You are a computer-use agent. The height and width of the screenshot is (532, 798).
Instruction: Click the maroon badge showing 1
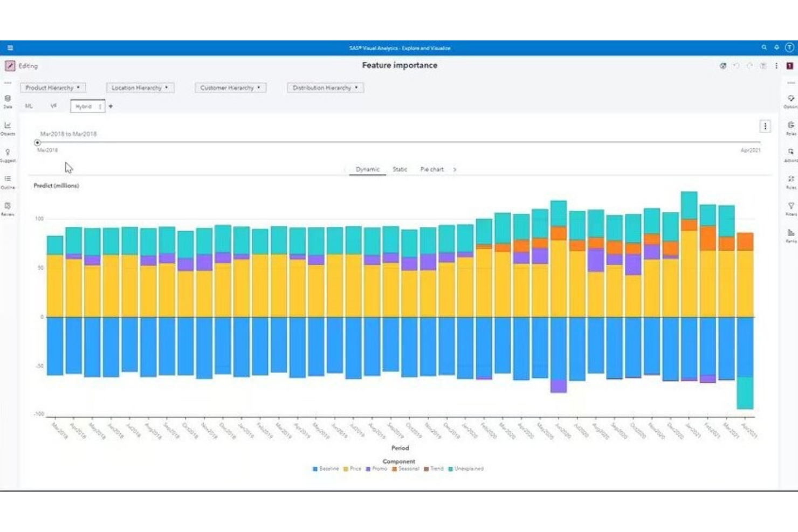(789, 66)
